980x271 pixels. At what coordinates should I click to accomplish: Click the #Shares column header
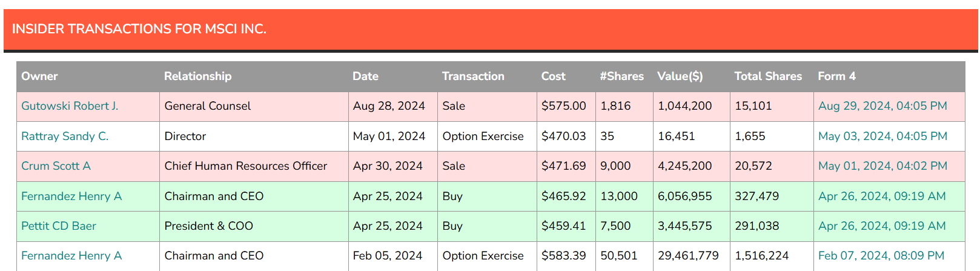(621, 76)
